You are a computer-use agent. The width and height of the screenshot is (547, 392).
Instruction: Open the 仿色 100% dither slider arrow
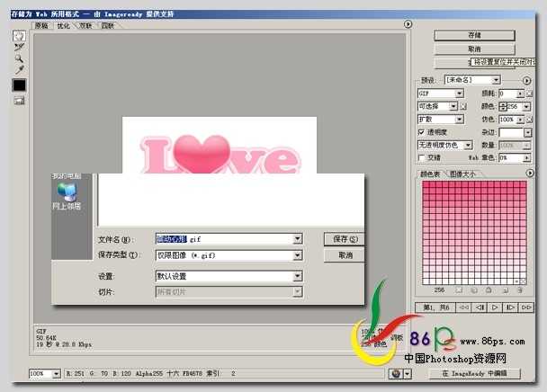coord(520,120)
